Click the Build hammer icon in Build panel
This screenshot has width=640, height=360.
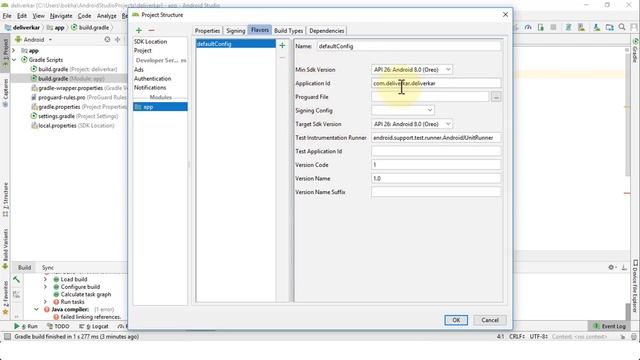click(16, 280)
